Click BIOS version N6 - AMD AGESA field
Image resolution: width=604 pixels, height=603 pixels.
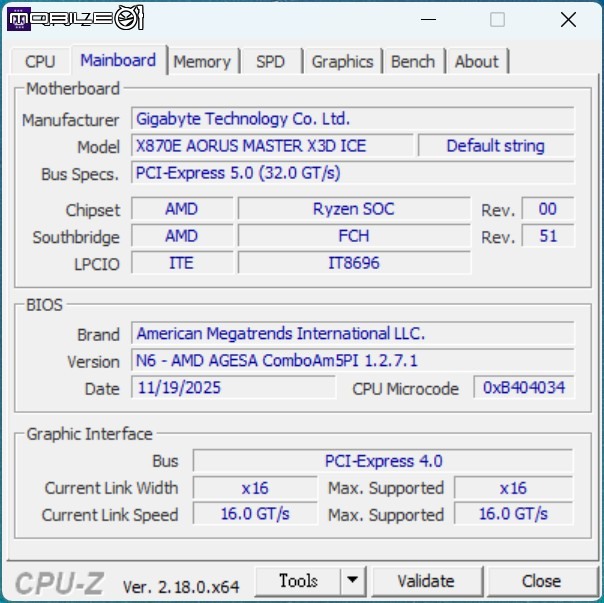pos(352,361)
